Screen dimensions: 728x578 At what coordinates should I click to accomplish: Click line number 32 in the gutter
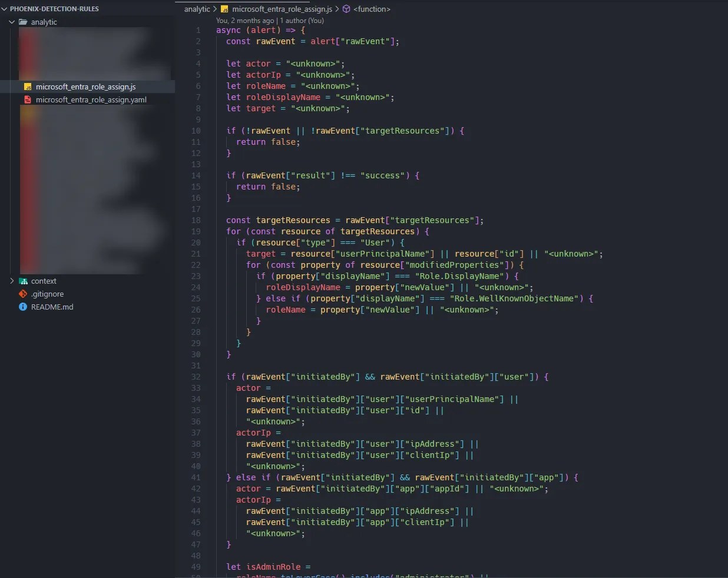point(196,377)
